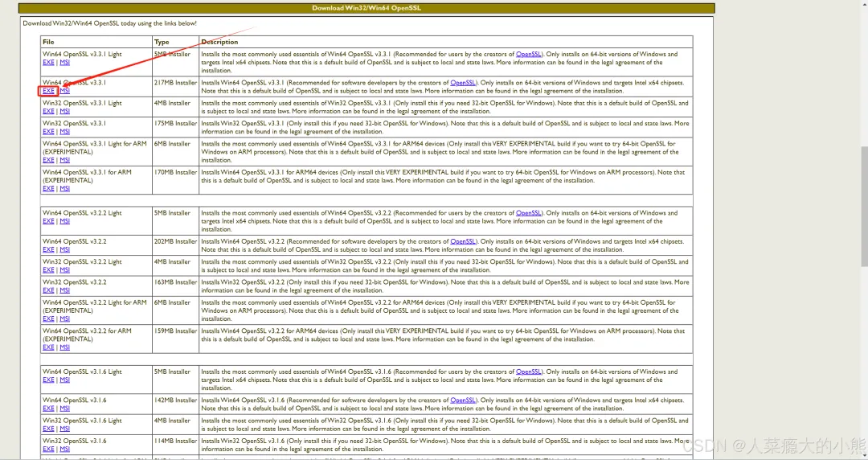The image size is (868, 460).
Task: Download the Win64 OpenSSL v3.2.2 Light EXE
Action: pos(48,221)
